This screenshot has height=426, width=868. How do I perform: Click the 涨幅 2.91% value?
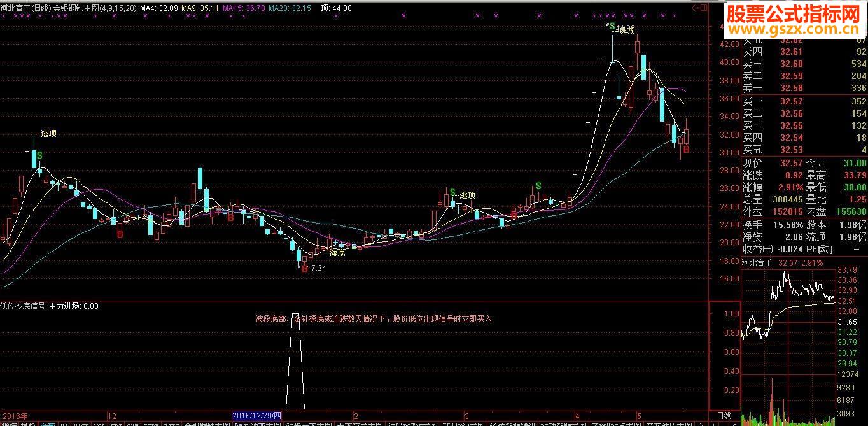[x=789, y=187]
